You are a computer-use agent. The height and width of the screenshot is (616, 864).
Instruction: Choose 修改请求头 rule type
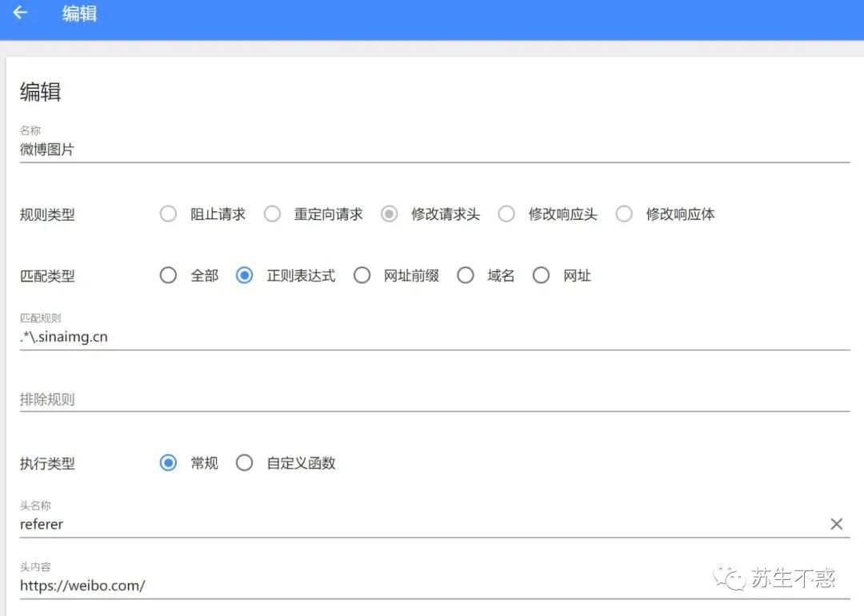(390, 214)
